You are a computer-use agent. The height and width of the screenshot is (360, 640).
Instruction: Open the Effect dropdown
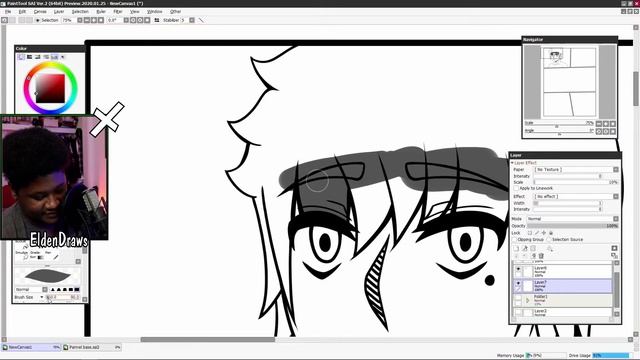point(577,196)
